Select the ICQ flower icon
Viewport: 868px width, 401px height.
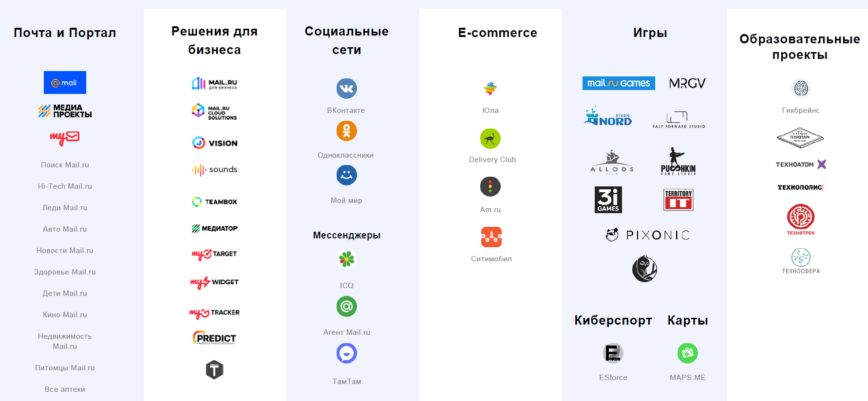click(346, 259)
